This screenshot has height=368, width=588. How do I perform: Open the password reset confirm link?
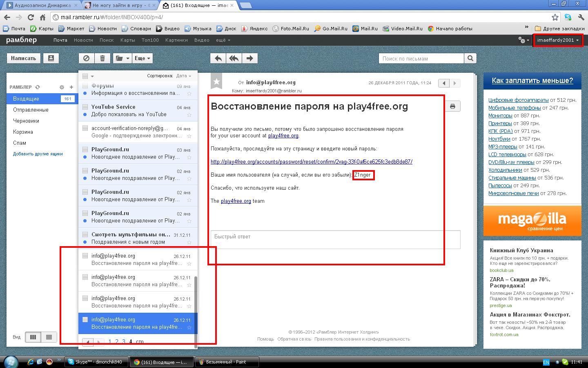pyautogui.click(x=312, y=162)
